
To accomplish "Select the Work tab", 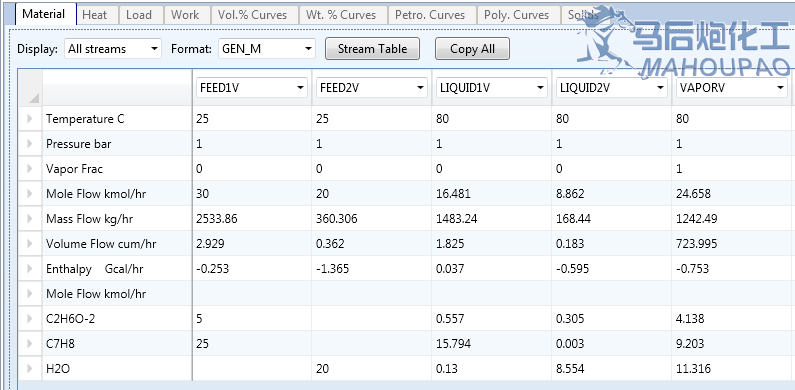I will pos(187,15).
